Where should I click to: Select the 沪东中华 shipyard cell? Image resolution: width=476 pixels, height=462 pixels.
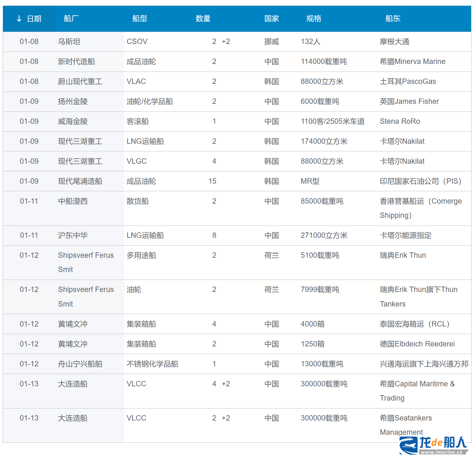(73, 235)
